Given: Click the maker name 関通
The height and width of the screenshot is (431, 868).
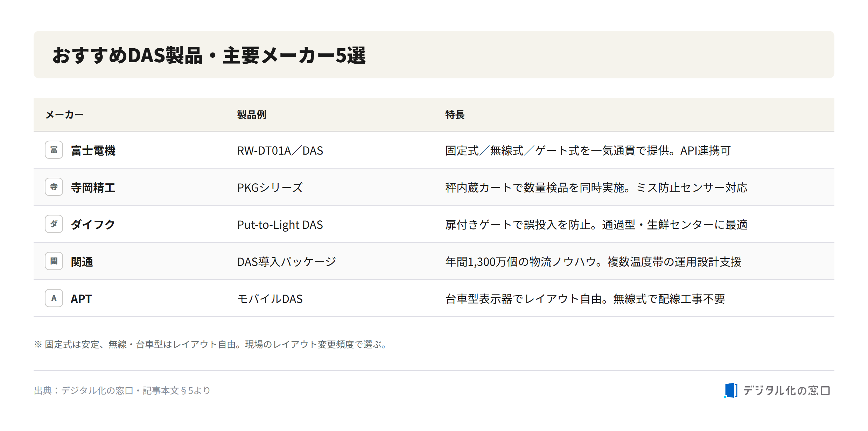Looking at the screenshot, I should click(x=82, y=262).
